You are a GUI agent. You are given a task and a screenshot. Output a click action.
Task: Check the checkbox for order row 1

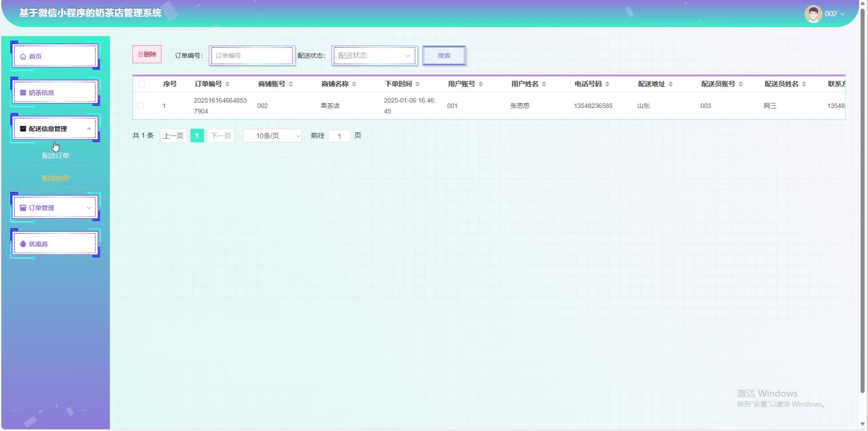tap(141, 106)
